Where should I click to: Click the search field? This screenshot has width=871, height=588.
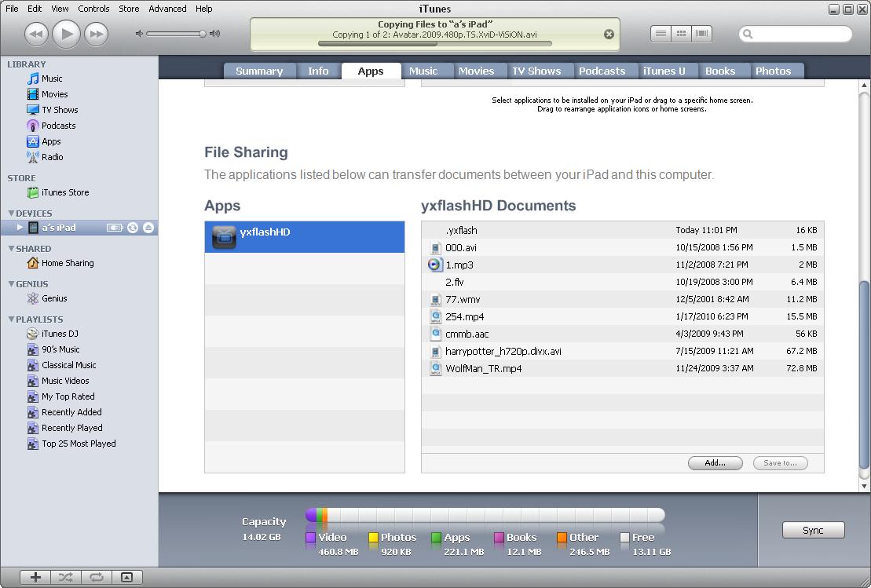796,34
